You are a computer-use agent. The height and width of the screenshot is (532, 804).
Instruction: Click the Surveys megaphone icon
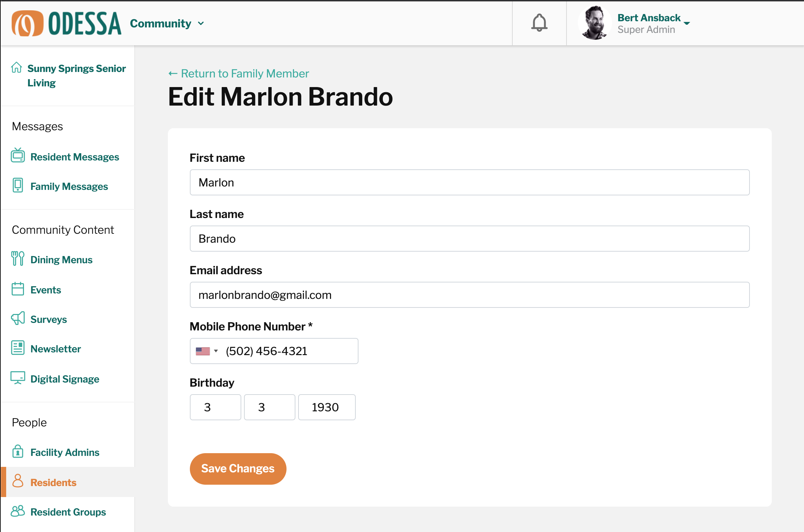pos(18,318)
